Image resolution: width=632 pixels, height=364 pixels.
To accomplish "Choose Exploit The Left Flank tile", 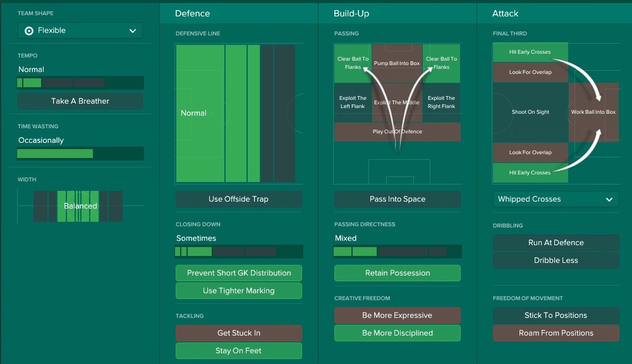I will pyautogui.click(x=353, y=102).
